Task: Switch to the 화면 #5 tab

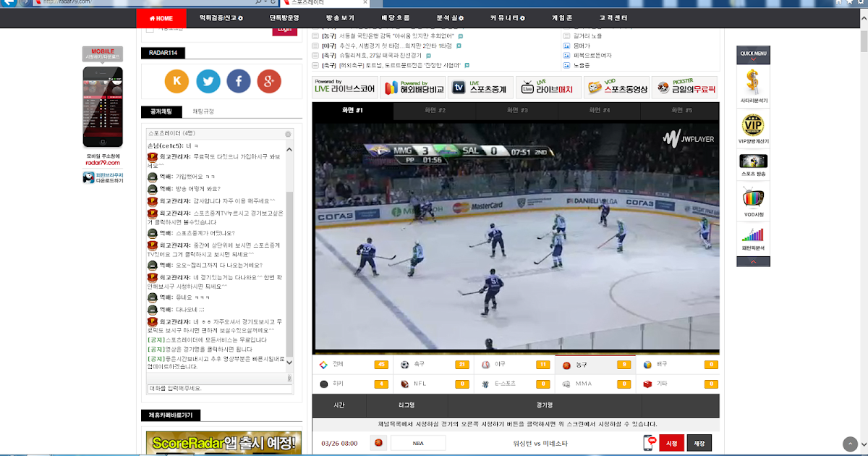Action: coord(681,111)
